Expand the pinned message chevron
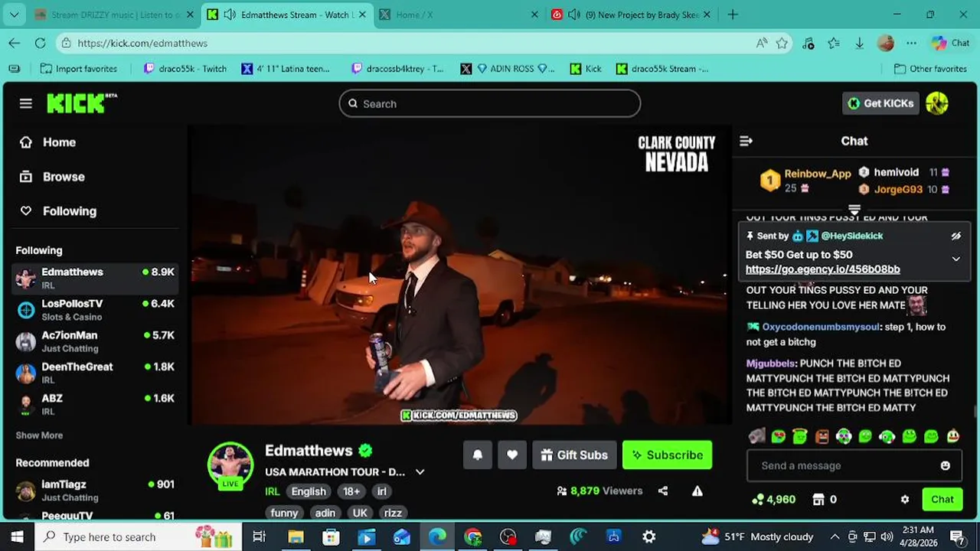This screenshot has height=551, width=980. [955, 259]
